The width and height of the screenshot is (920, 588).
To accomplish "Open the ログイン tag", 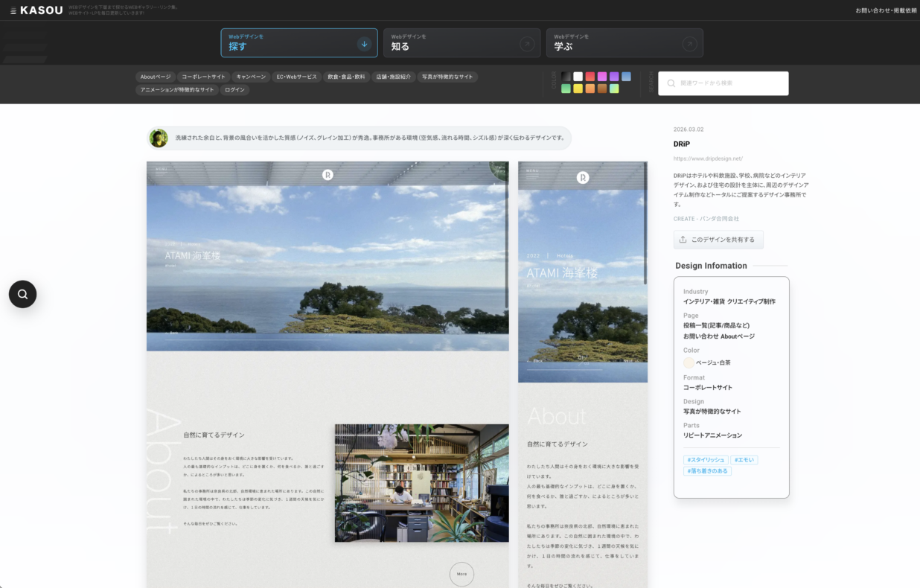I will [234, 89].
